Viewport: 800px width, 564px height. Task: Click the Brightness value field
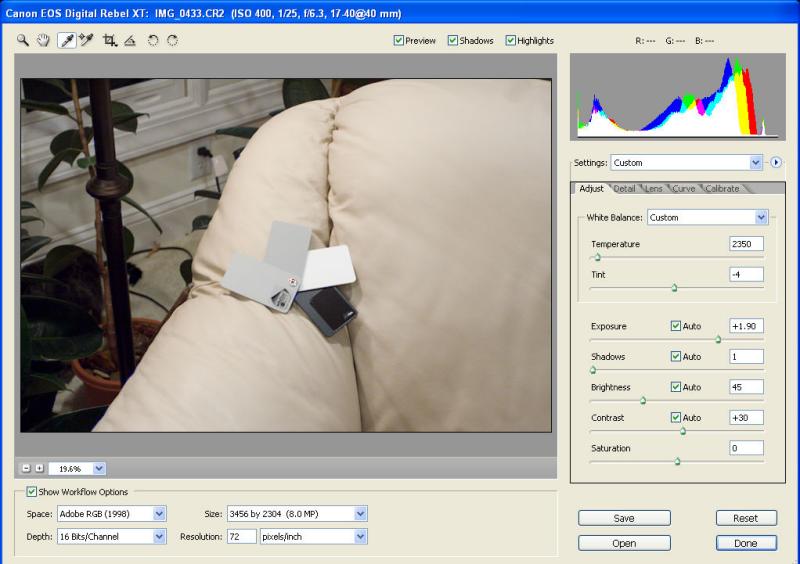pyautogui.click(x=746, y=387)
